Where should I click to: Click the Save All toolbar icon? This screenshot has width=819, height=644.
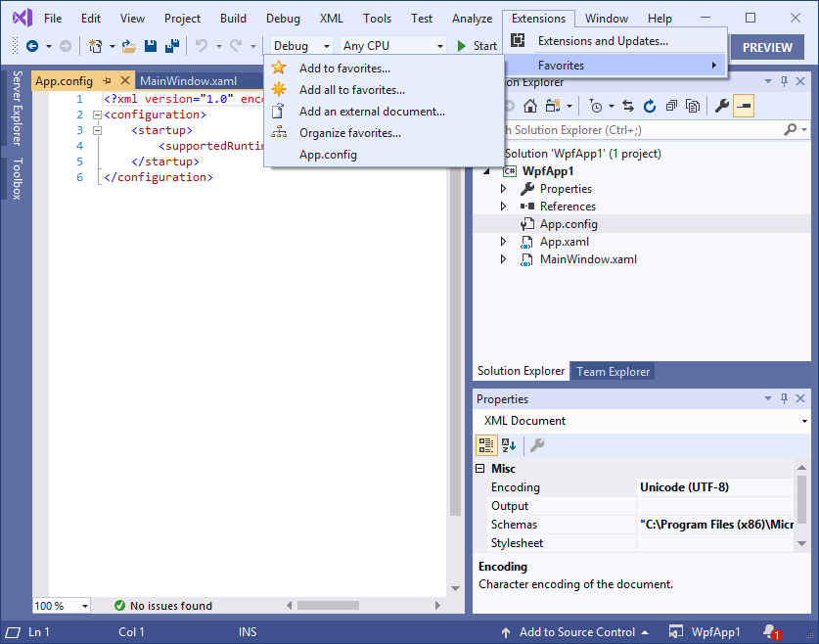pyautogui.click(x=172, y=46)
